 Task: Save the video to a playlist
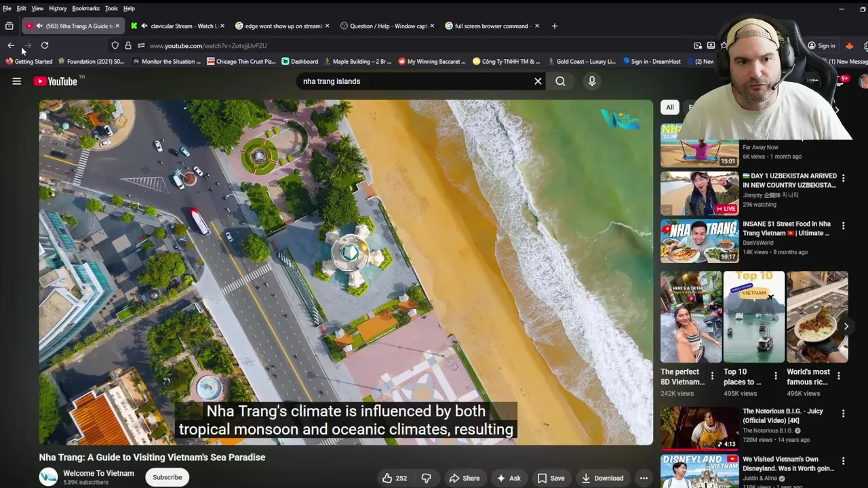551,478
